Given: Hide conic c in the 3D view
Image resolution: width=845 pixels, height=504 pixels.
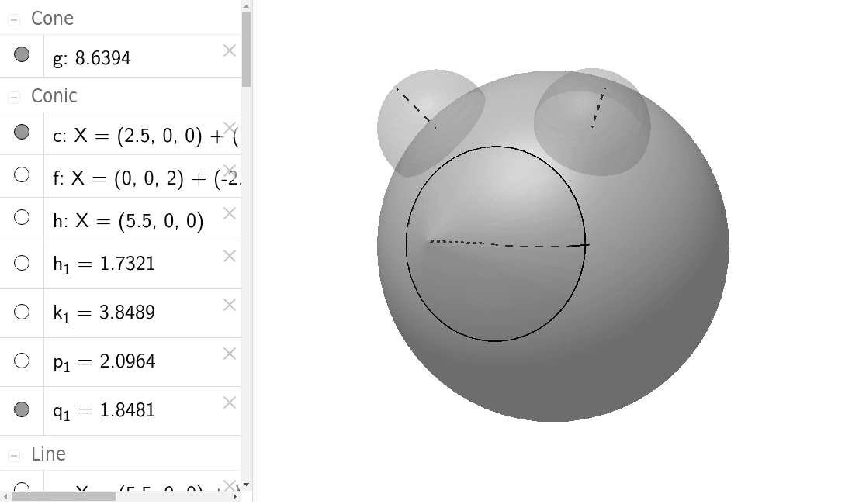Looking at the screenshot, I should click(22, 132).
